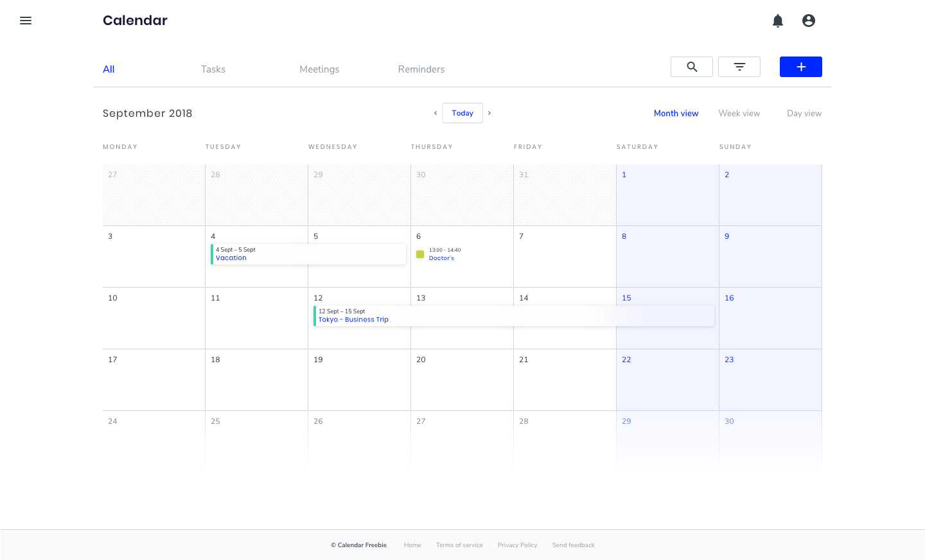Open the hamburger navigation menu
The height and width of the screenshot is (560, 925).
(x=26, y=21)
